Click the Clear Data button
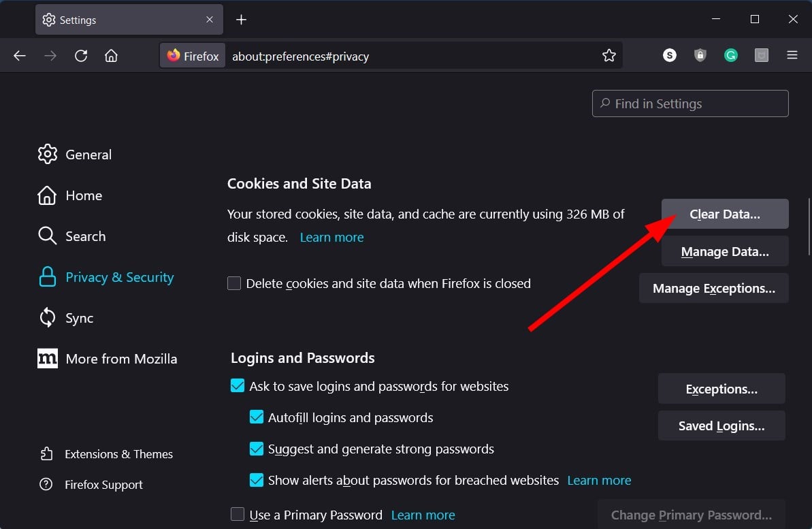 click(x=725, y=213)
